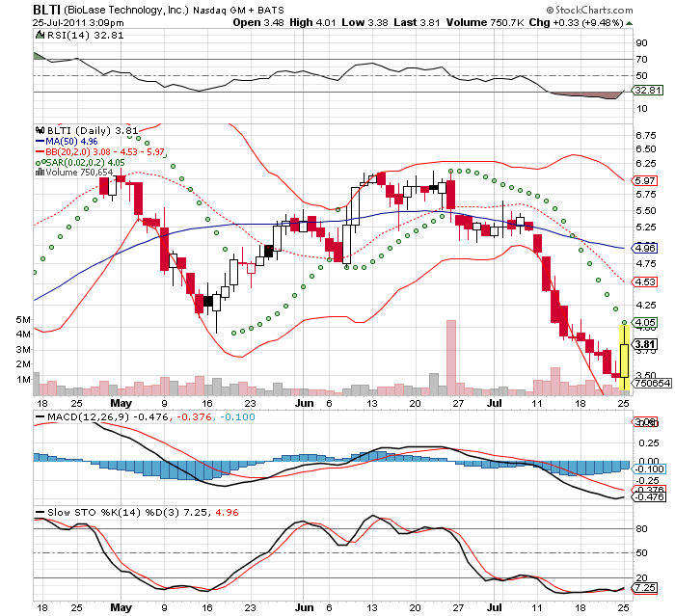Click the yellow-highlighted latest candlestick

click(624, 359)
